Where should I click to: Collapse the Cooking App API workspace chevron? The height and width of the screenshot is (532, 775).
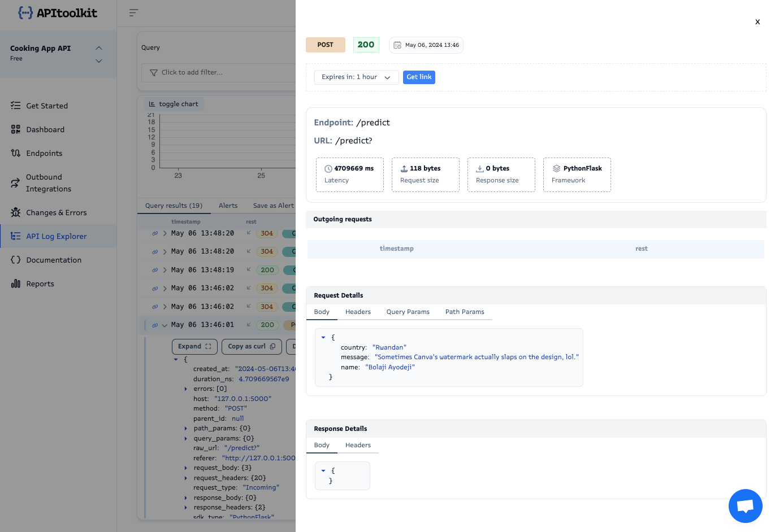(x=99, y=48)
